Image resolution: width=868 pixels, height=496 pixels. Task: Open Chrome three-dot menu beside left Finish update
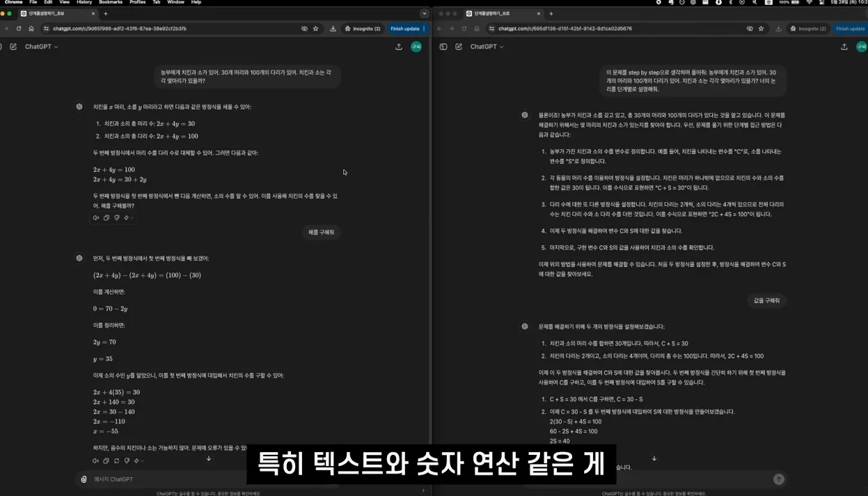point(424,29)
